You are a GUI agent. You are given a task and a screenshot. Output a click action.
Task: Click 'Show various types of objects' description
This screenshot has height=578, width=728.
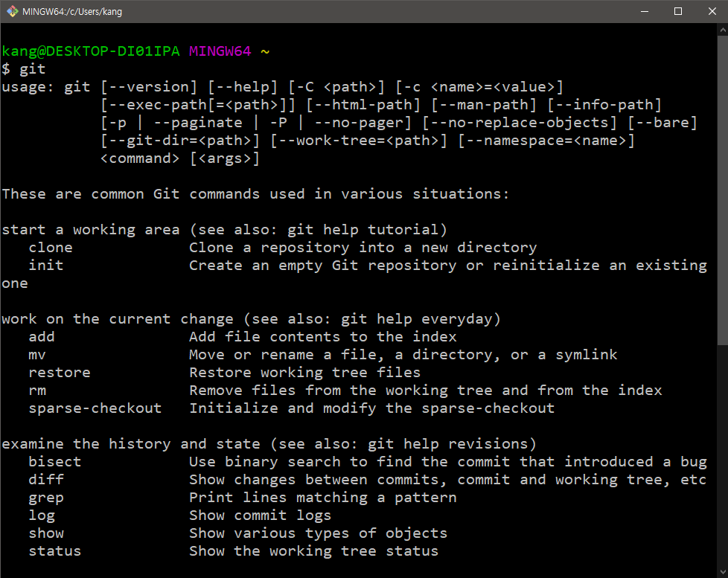[x=318, y=533]
